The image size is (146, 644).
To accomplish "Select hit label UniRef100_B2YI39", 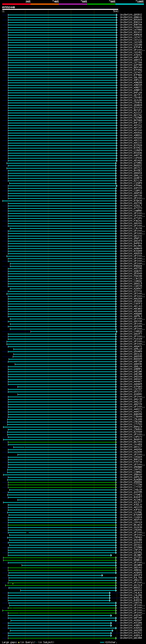I will (x=131, y=180).
